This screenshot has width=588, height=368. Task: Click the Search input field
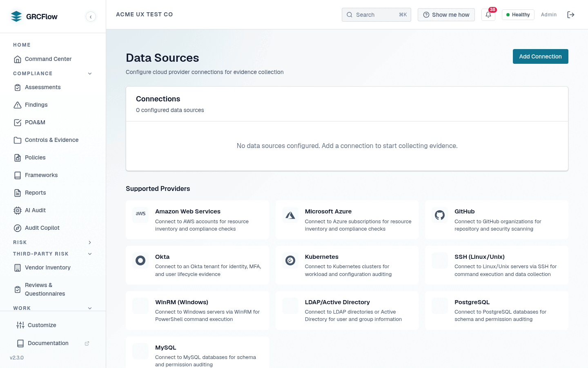(x=376, y=15)
